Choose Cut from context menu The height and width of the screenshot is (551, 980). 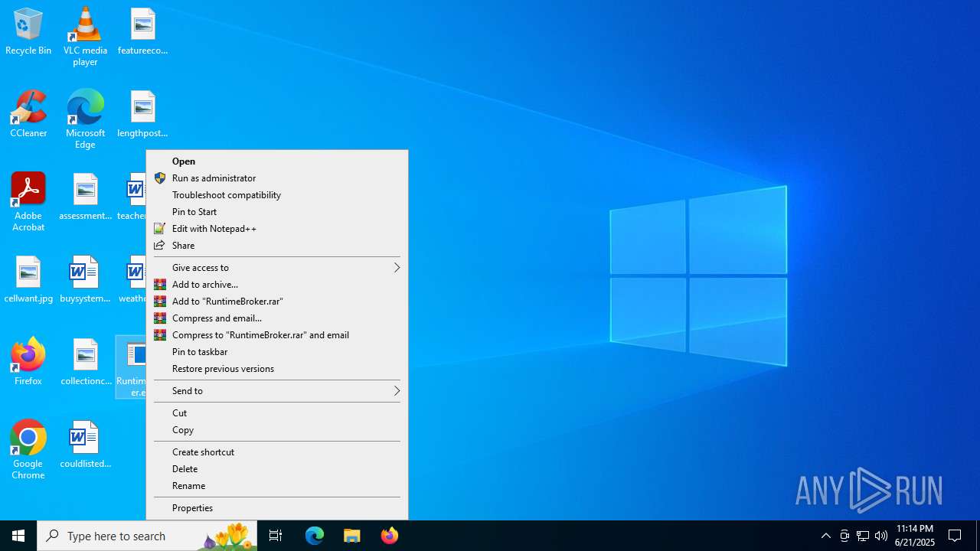[x=277, y=413]
